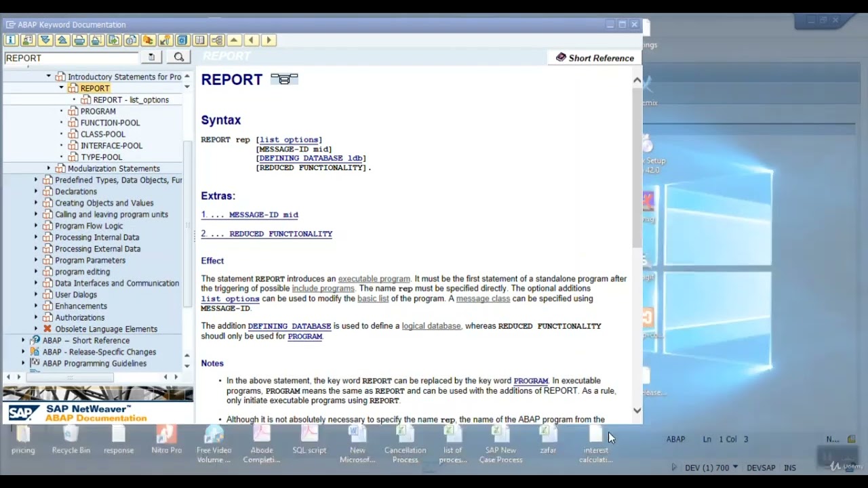The width and height of the screenshot is (868, 488).
Task: Click the print icon in the toolbar
Action: click(79, 41)
